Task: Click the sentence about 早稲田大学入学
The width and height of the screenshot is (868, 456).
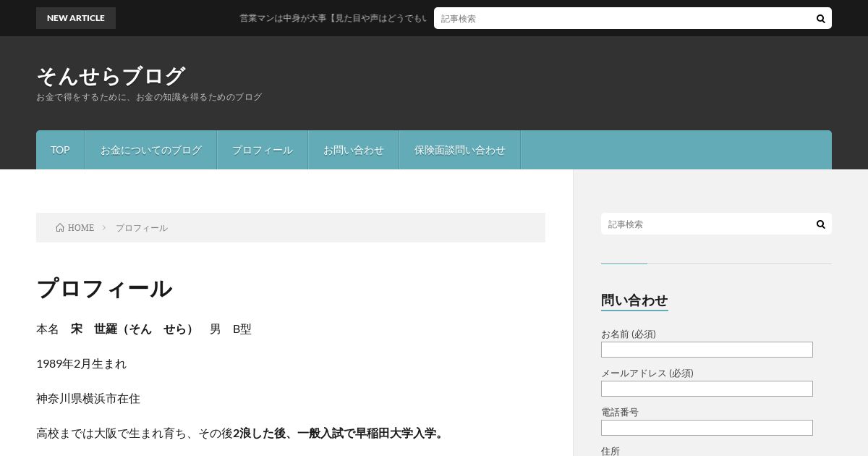Action: coord(242,433)
